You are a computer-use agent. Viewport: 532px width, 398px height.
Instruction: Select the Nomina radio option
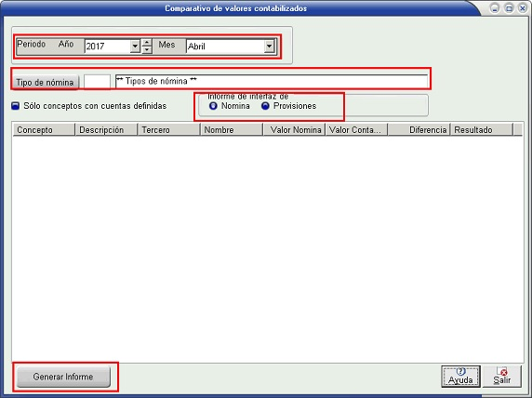tap(213, 106)
